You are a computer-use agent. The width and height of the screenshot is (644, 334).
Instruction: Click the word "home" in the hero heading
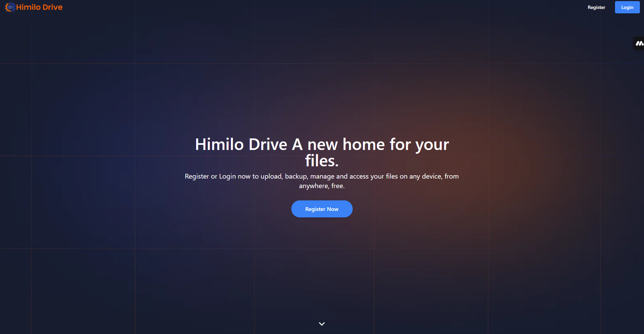[x=363, y=145]
